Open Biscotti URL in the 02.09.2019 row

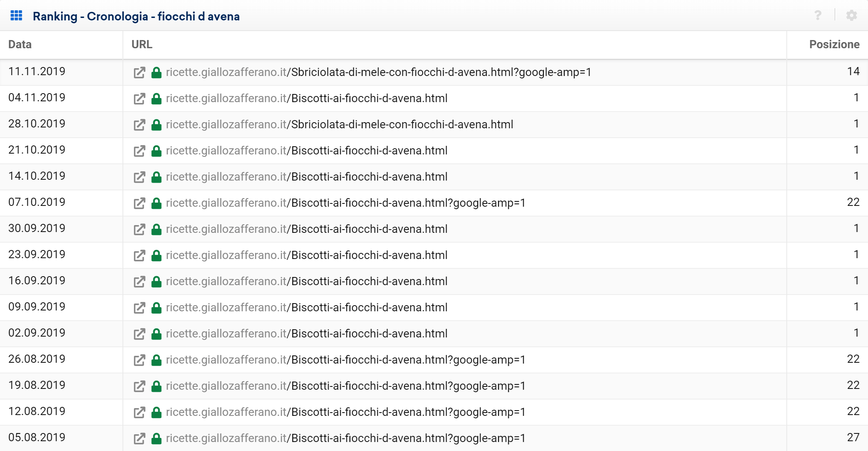pyautogui.click(x=307, y=334)
